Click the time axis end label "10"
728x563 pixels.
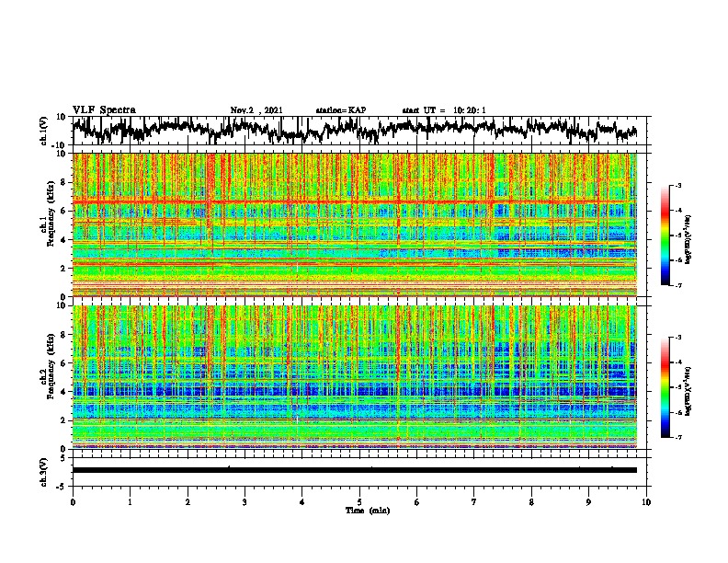646,502
